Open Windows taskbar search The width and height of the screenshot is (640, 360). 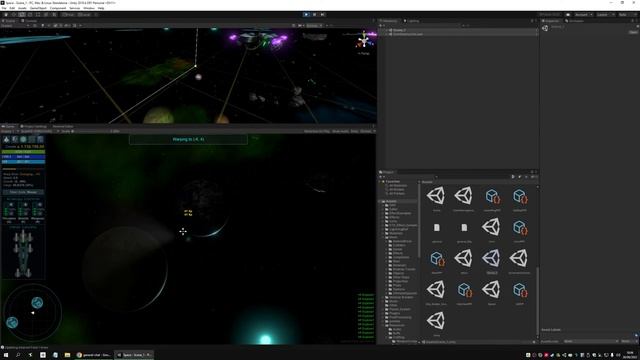(18, 355)
